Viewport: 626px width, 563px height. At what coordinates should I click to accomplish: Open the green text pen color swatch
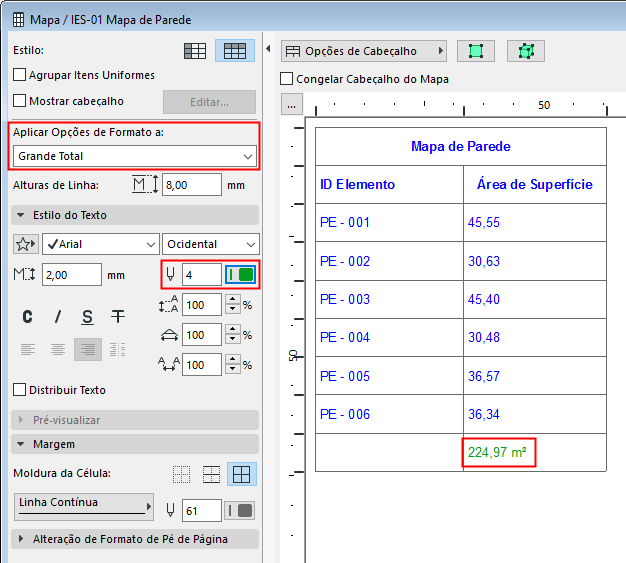(x=241, y=275)
